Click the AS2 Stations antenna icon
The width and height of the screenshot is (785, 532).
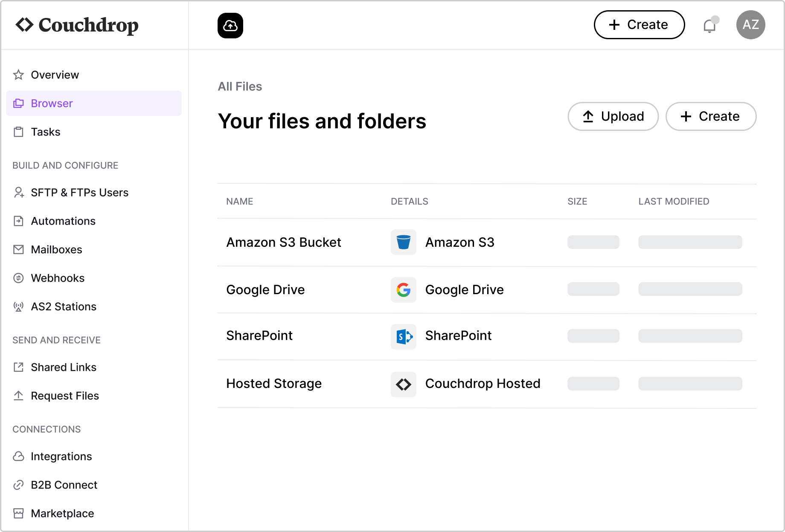coord(18,307)
